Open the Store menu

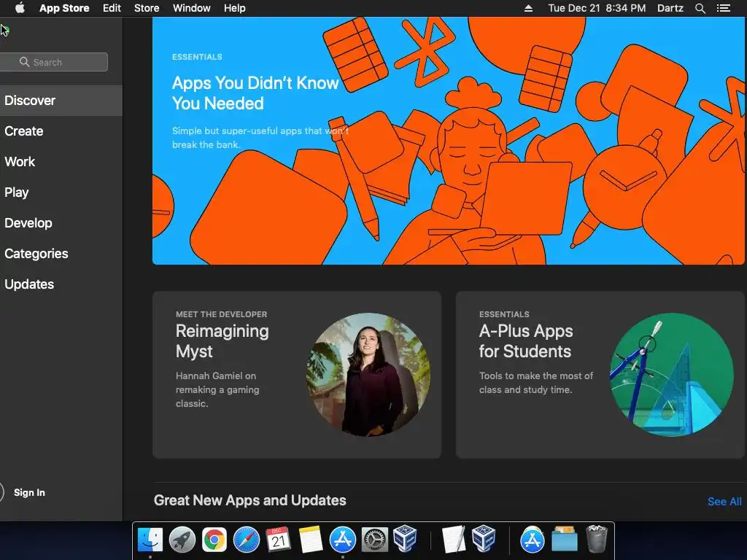[146, 8]
